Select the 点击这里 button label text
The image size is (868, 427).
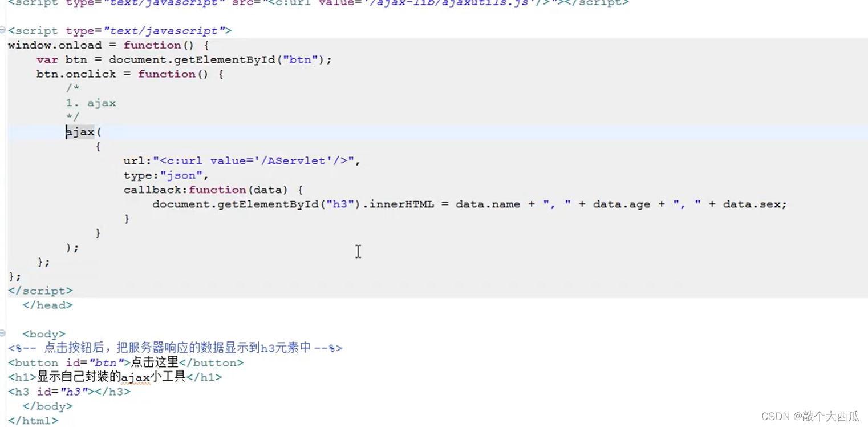point(155,362)
